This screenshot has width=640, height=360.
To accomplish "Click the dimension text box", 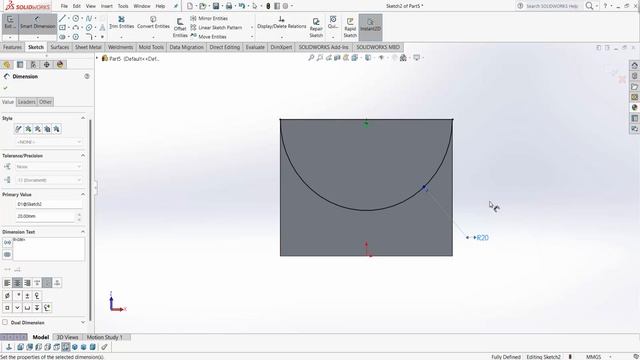I will (49, 249).
